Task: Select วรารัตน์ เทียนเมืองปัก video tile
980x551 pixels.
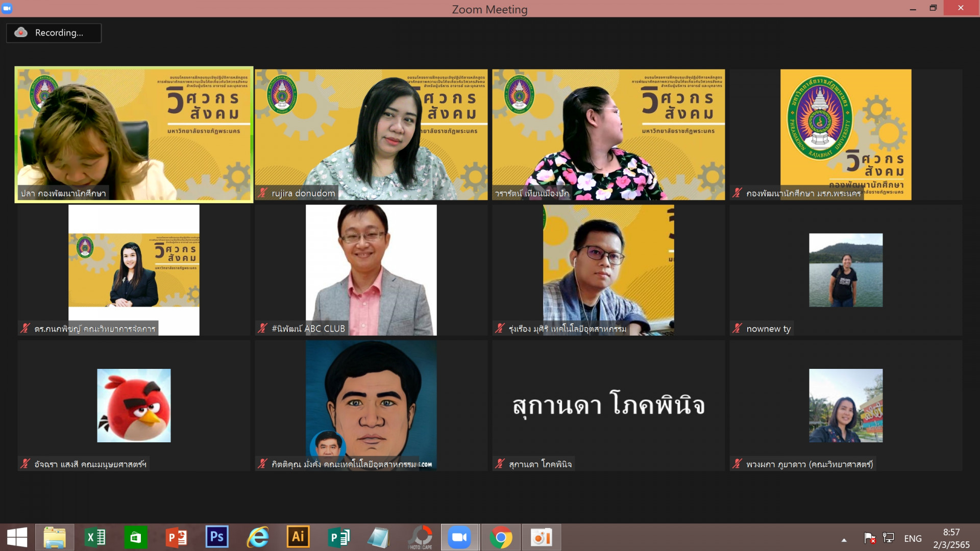Action: (608, 134)
